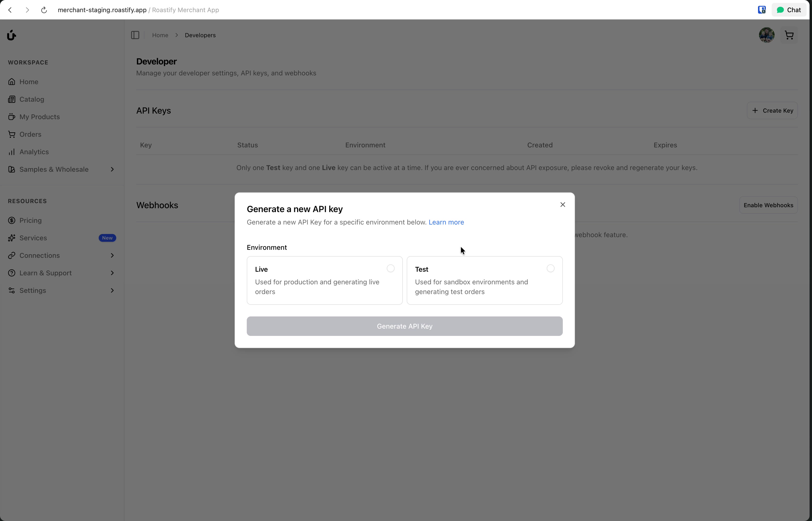Open the user profile avatar
Viewport: 812px width, 521px height.
click(x=766, y=35)
